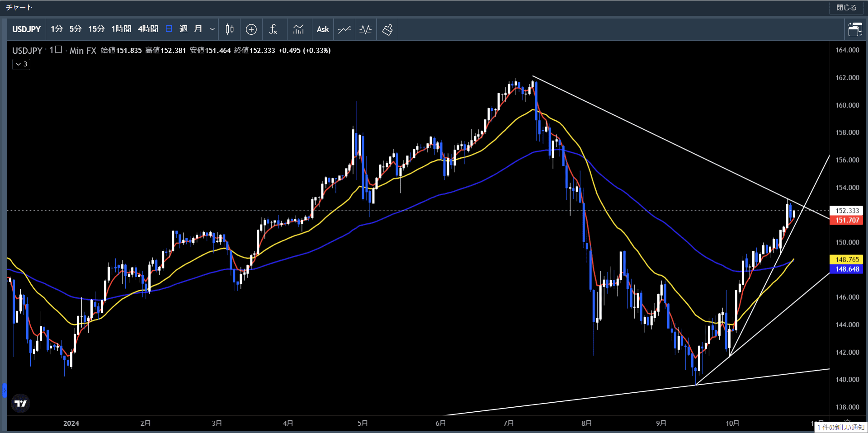Open the indicator templates bar-chart icon
Viewport: 868px width, 433px height.
(x=298, y=29)
